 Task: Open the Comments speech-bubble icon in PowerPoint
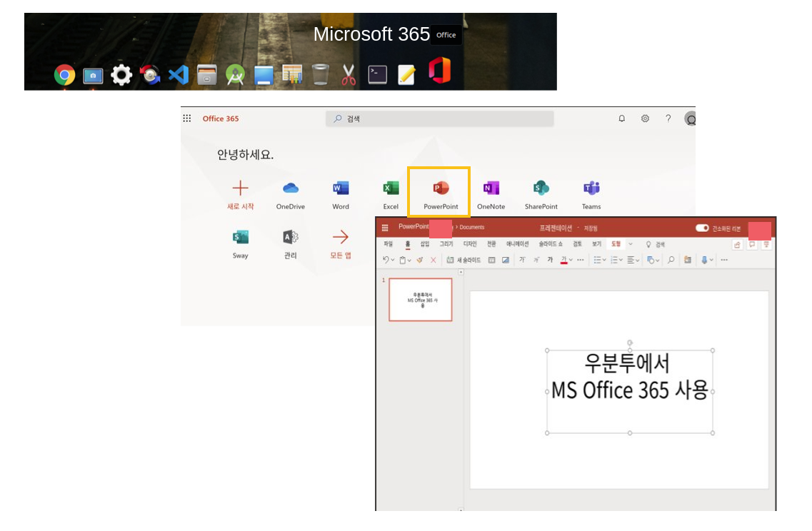click(752, 244)
